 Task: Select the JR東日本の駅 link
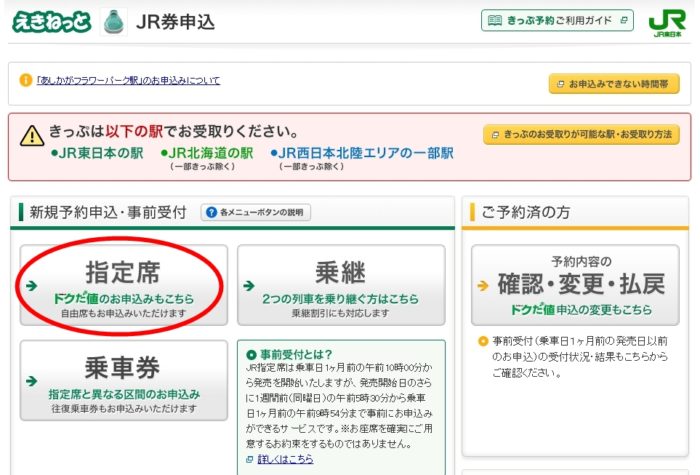[97, 153]
